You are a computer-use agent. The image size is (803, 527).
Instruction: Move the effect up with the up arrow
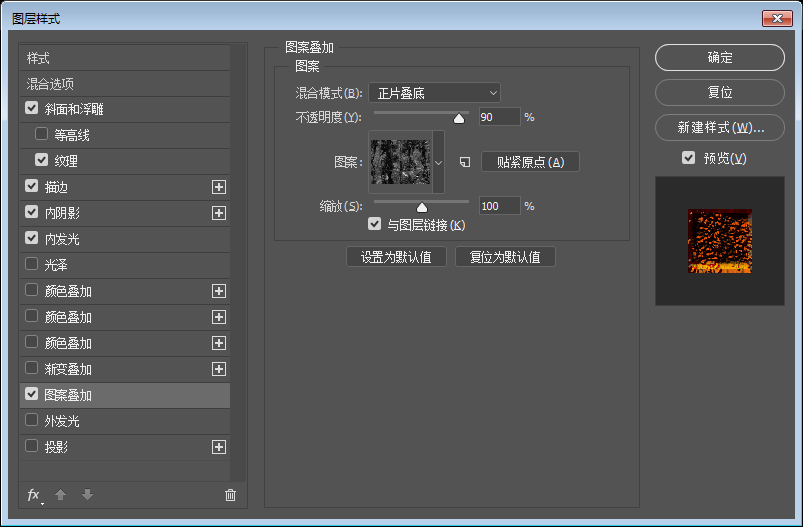[x=60, y=495]
